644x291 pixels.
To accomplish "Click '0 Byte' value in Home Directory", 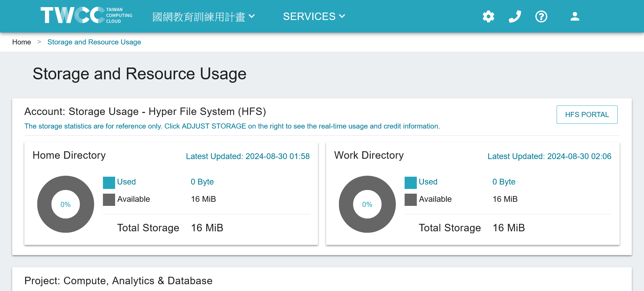I will [x=202, y=182].
